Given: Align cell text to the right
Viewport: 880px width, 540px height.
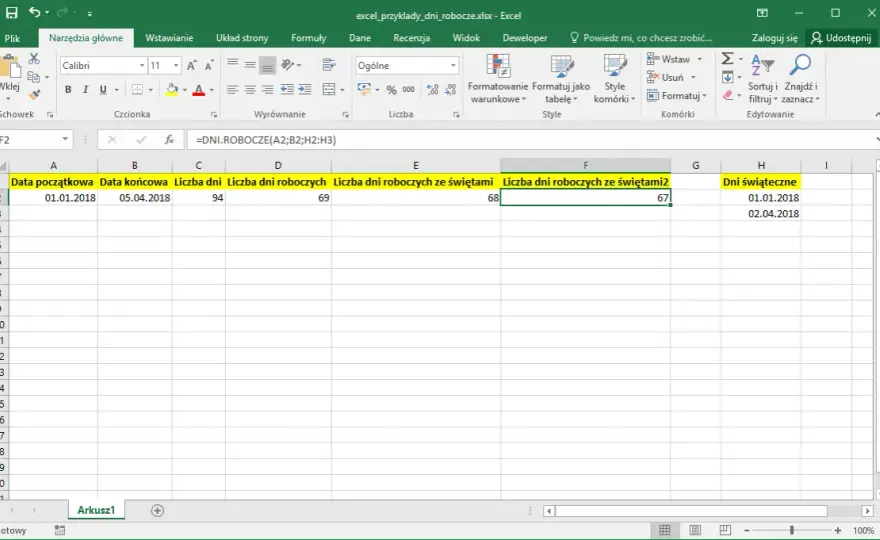Looking at the screenshot, I should point(267,89).
